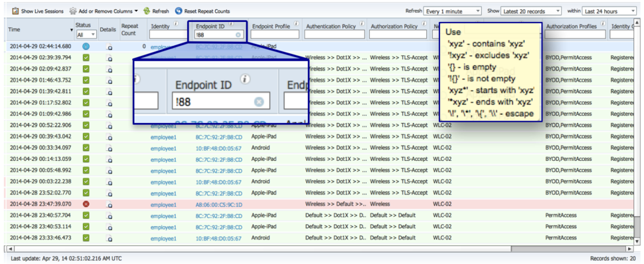Click the Identity column info icon
This screenshot has height=264, width=644.
point(176,24)
